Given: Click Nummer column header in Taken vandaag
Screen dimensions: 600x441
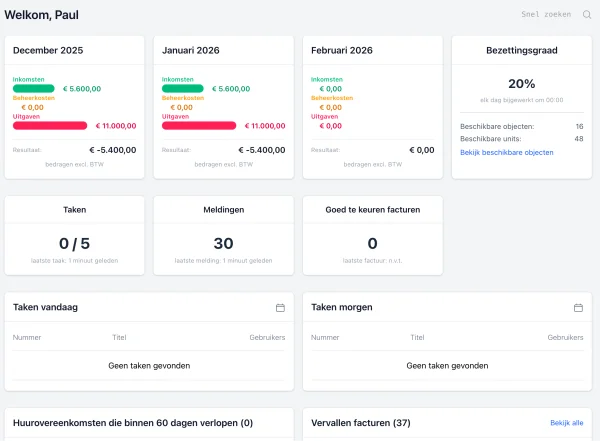Looking at the screenshot, I should (27, 337).
